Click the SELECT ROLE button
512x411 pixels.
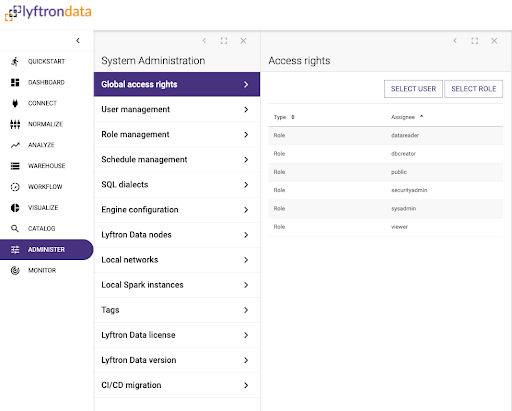click(474, 89)
